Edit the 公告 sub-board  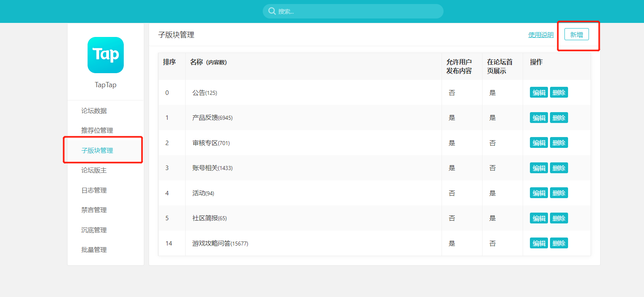click(x=539, y=92)
